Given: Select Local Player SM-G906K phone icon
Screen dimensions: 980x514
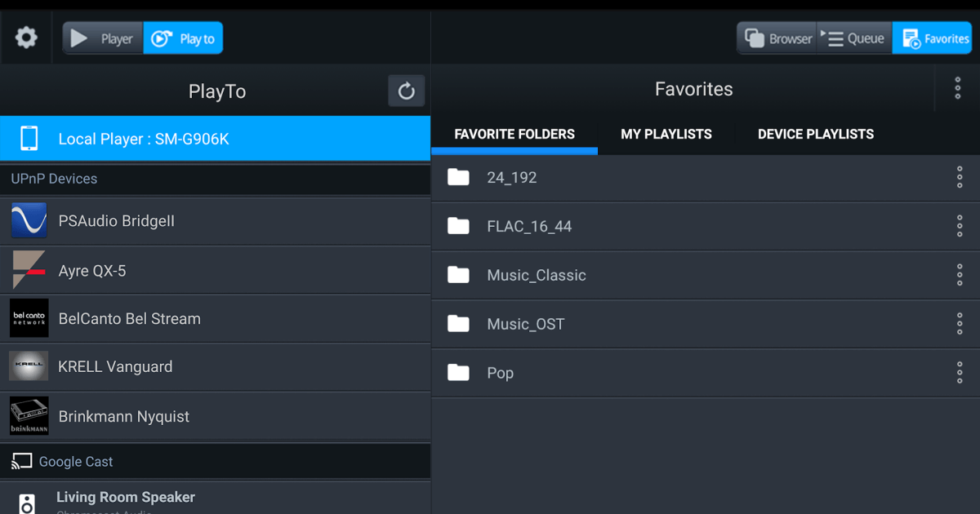Looking at the screenshot, I should click(29, 139).
